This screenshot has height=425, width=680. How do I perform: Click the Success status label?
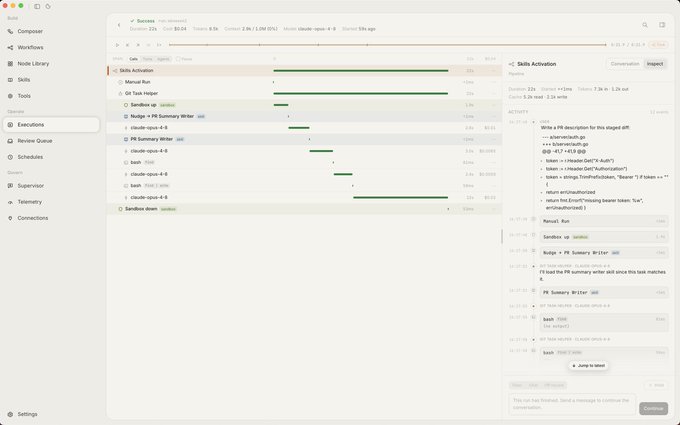[142, 21]
